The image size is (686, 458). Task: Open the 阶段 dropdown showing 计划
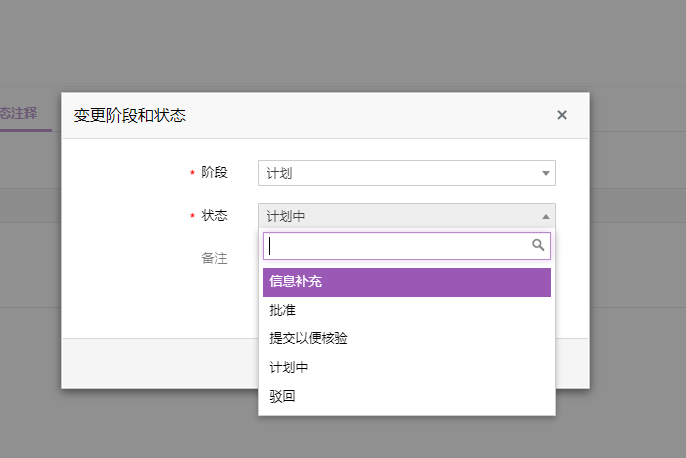(400, 173)
